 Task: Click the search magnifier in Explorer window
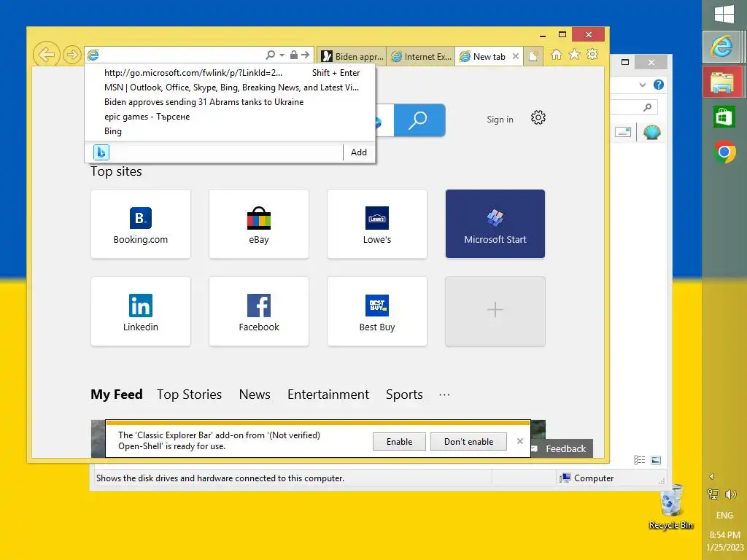pyautogui.click(x=647, y=108)
